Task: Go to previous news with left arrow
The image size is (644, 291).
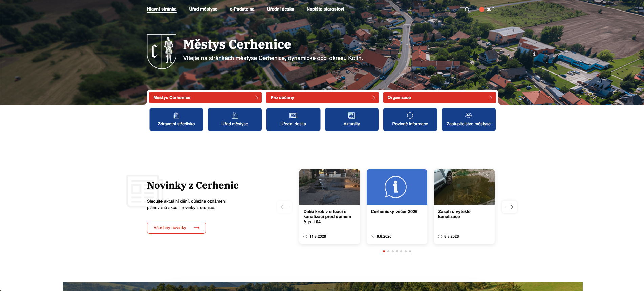Action: 284,207
